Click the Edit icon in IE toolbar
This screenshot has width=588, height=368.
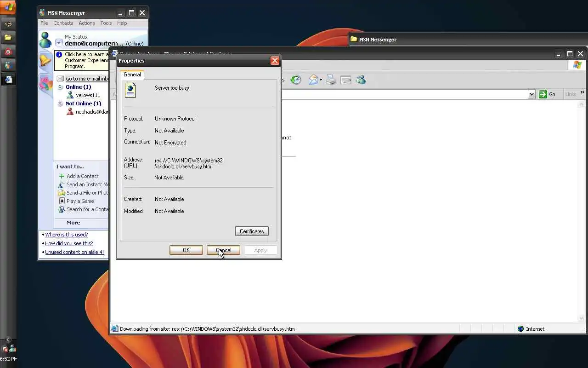point(346,80)
